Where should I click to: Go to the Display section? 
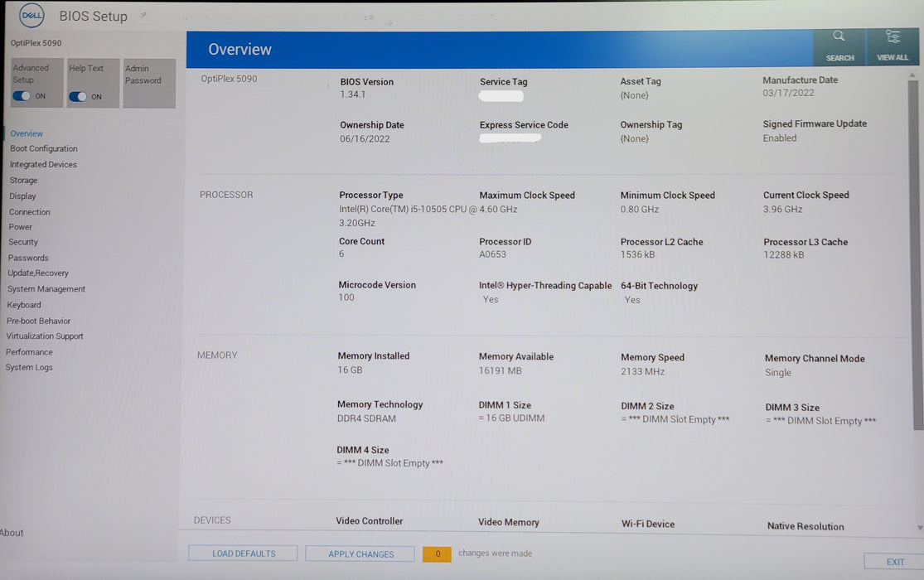pos(22,196)
